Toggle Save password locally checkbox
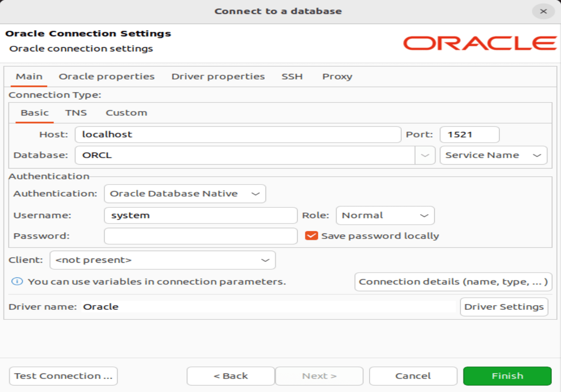Screen dimensions: 561x392 [x=311, y=236]
